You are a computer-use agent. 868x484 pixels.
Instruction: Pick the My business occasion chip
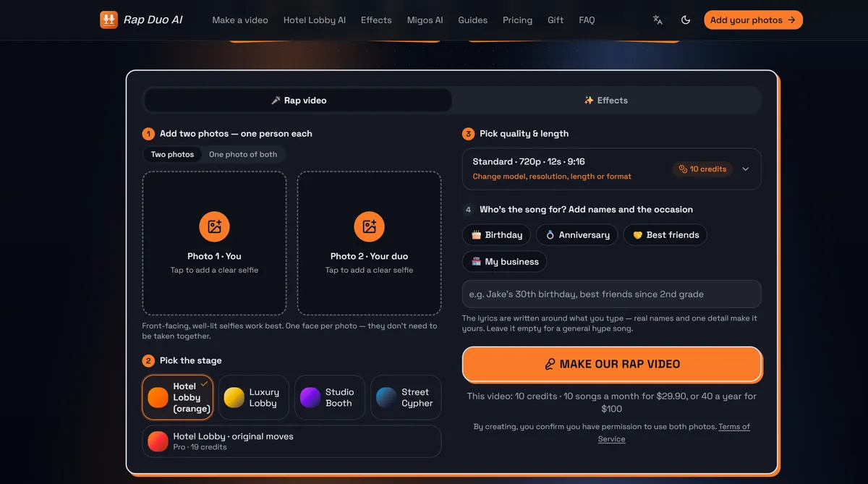[505, 262]
